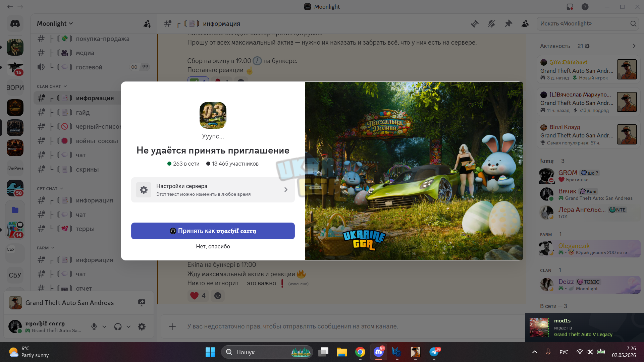The image size is (644, 362).
Task: Show pinned messages
Action: click(x=508, y=24)
